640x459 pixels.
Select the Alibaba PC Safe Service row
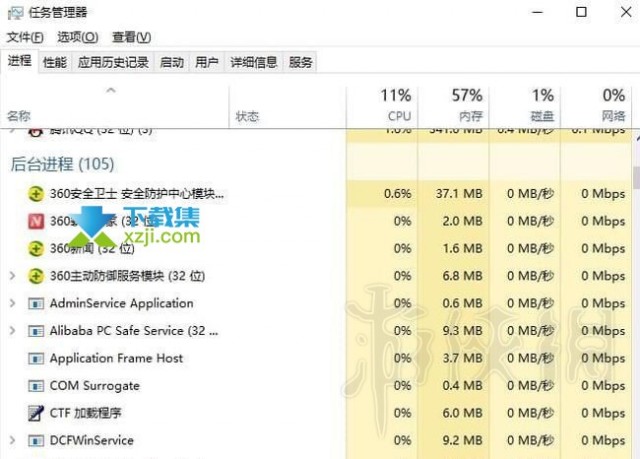pos(316,331)
